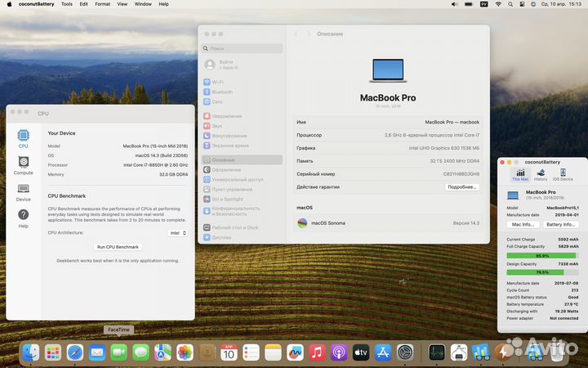Select Пункт управления in System Settings sidebar
The height and width of the screenshot is (368, 588).
228,189
